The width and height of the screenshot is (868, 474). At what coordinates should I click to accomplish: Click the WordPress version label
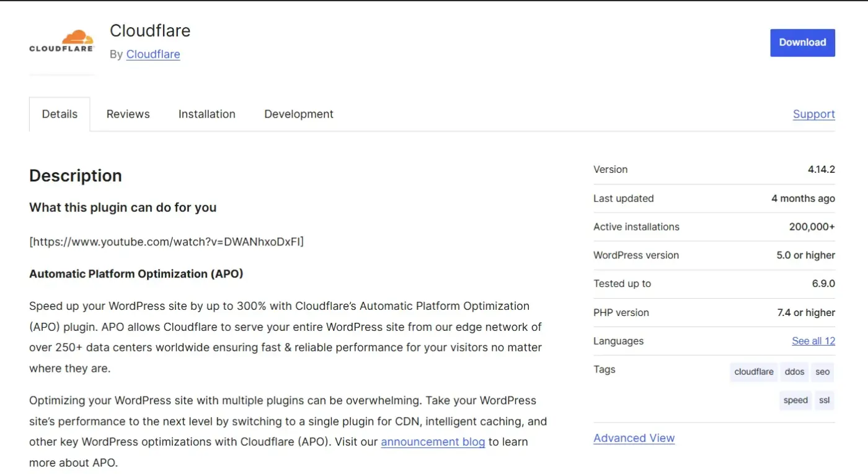tap(635, 255)
